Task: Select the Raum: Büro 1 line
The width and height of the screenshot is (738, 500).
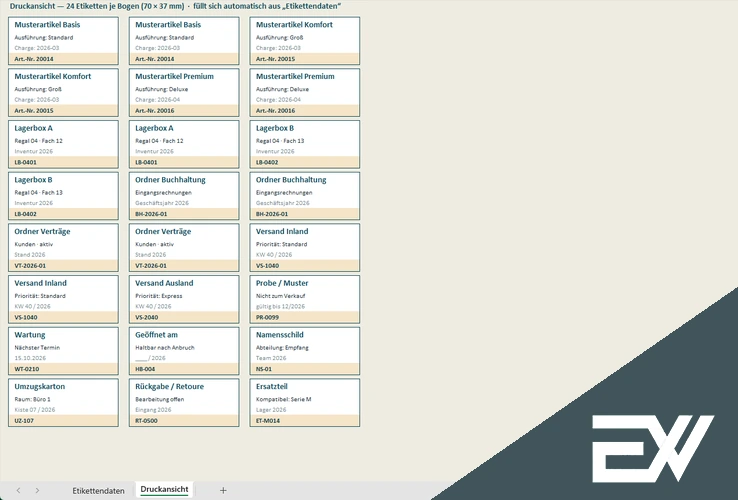Action: [x=32, y=400]
